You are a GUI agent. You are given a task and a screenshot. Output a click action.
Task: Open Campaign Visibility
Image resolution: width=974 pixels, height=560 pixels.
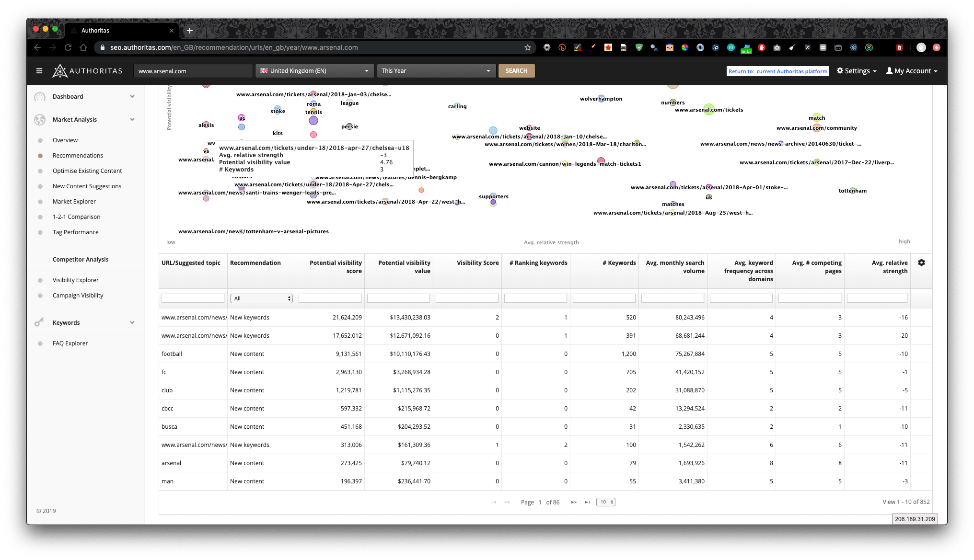(x=78, y=296)
